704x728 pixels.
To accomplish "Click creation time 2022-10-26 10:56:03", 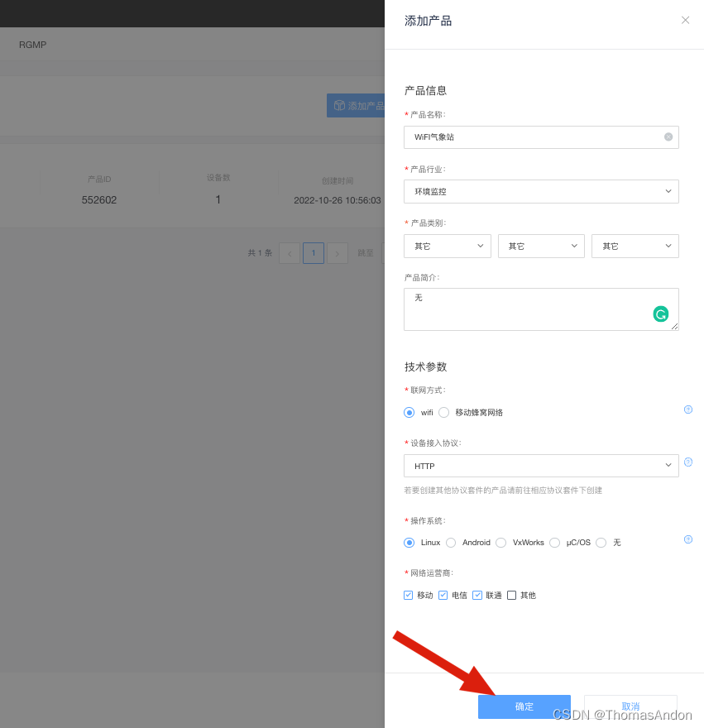I will point(338,200).
